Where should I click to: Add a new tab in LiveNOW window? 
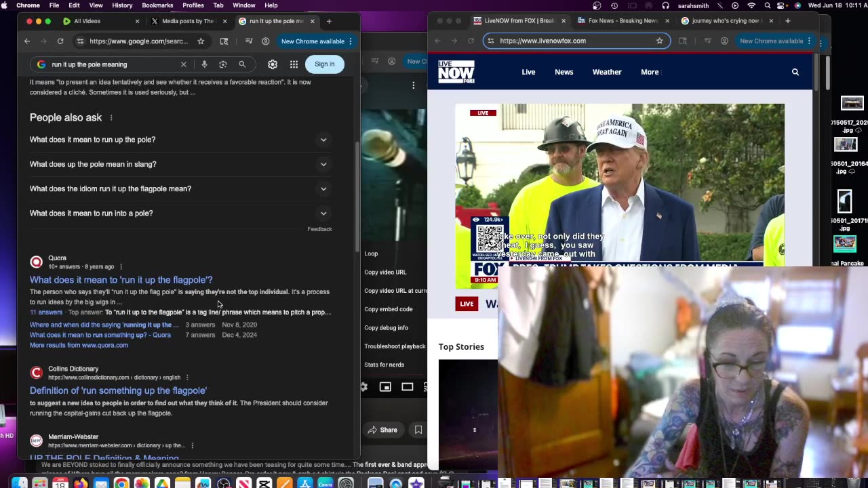787,21
